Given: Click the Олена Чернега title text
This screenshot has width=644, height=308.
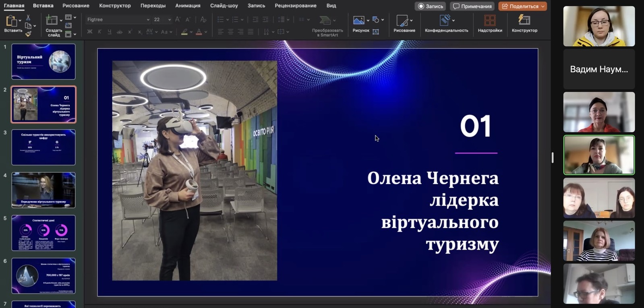Looking at the screenshot, I should click(433, 178).
